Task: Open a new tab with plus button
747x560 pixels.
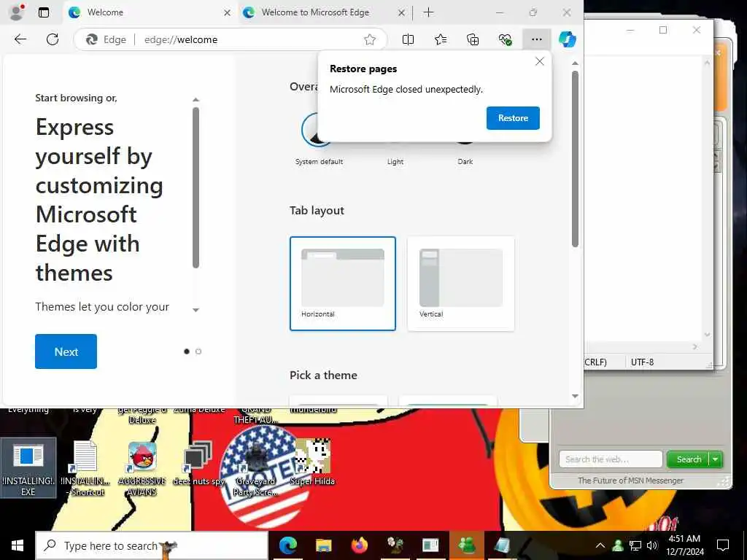Action: point(428,12)
